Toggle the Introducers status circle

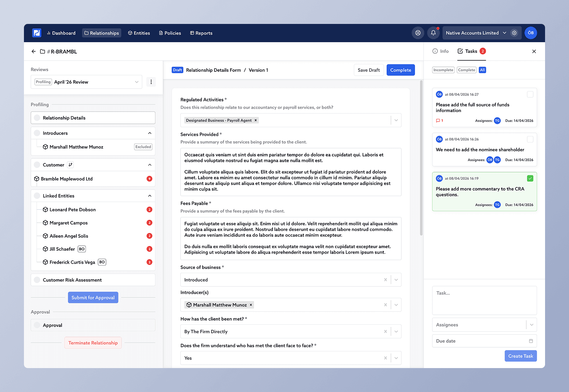coord(37,133)
